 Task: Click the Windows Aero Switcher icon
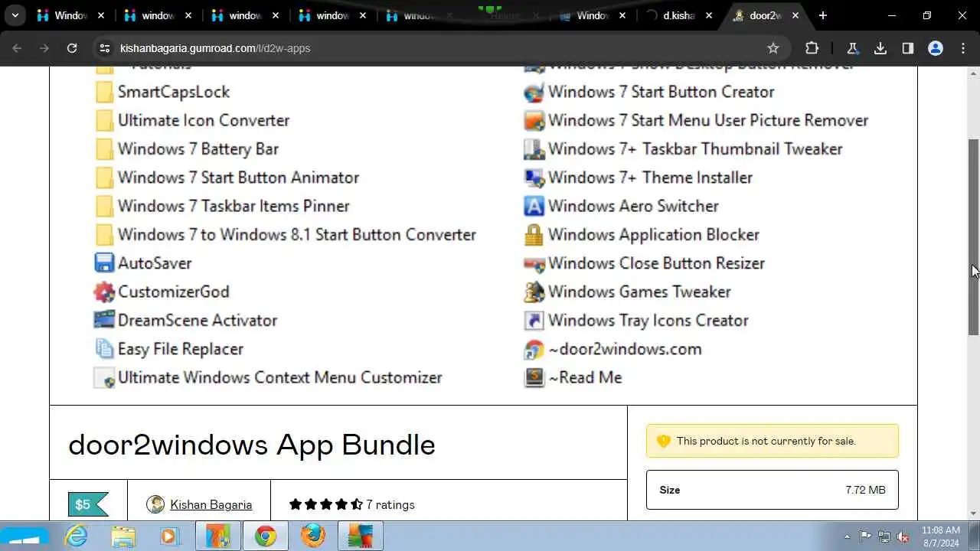pyautogui.click(x=534, y=206)
